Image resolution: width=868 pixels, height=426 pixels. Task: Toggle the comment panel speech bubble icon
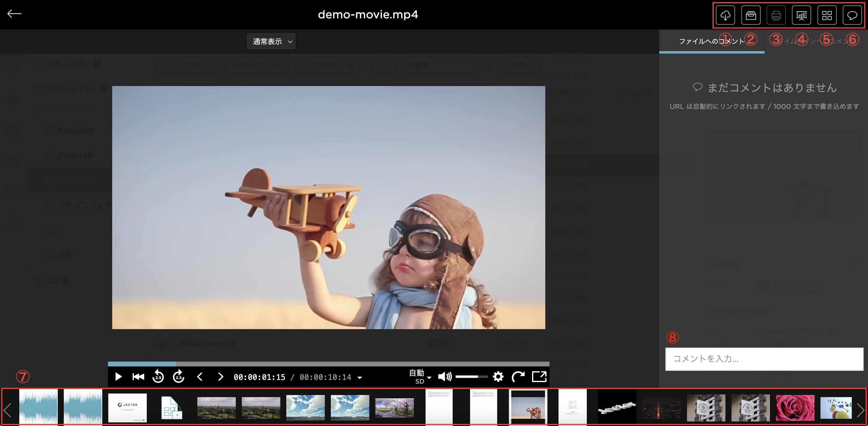pos(852,15)
